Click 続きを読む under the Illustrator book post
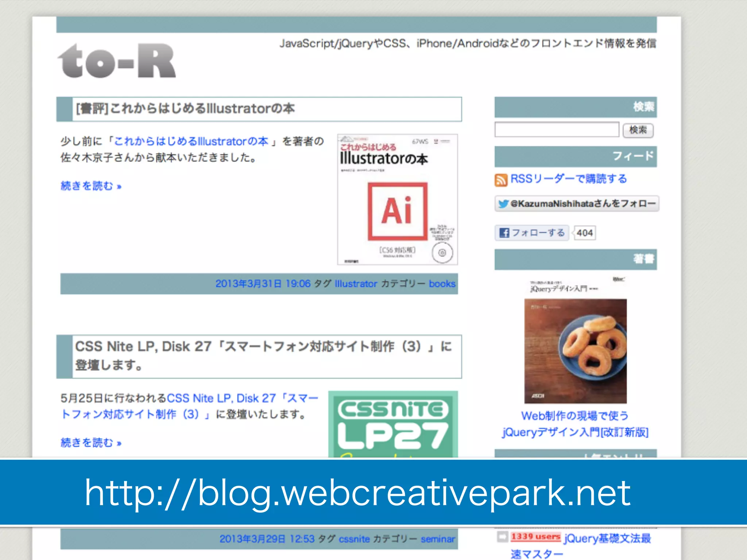Image resolution: width=747 pixels, height=560 pixels. [x=91, y=186]
